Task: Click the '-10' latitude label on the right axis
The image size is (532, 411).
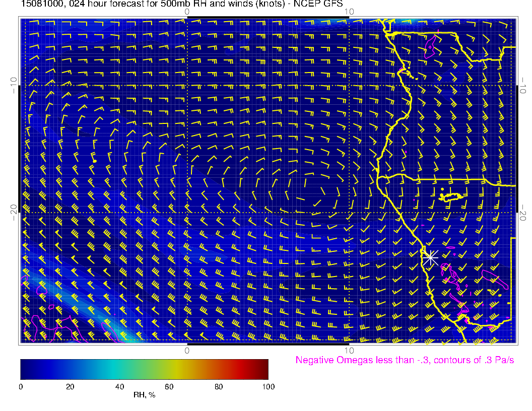Action: 523,85
